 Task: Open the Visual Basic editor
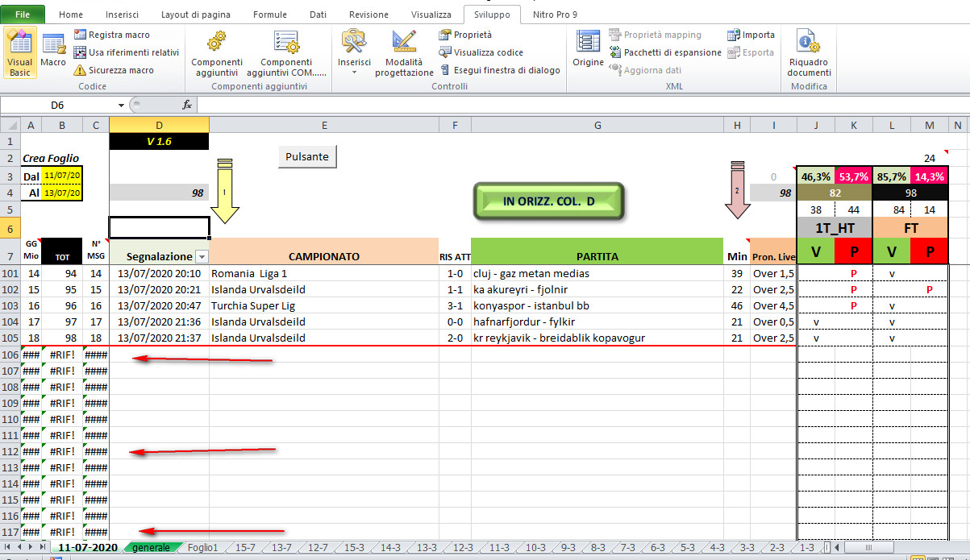click(19, 54)
